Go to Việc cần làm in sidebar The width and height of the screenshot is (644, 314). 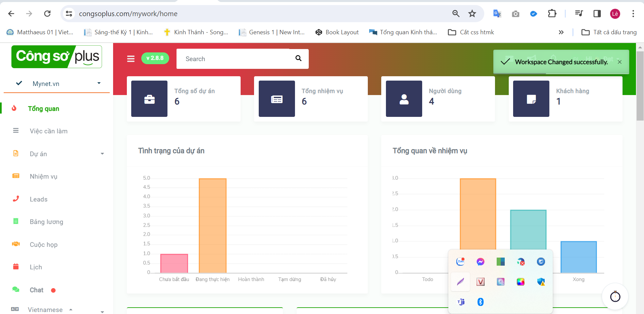point(49,131)
